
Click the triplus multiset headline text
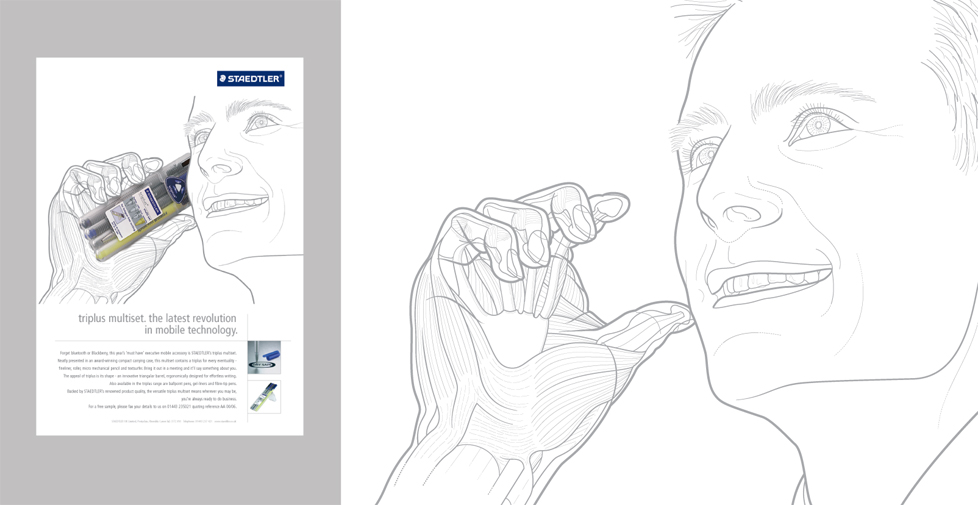(x=158, y=324)
